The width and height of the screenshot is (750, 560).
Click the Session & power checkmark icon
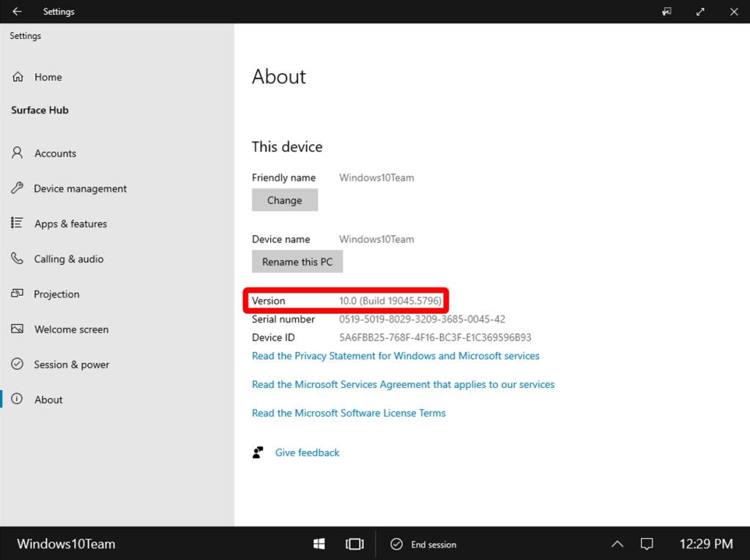pos(18,364)
